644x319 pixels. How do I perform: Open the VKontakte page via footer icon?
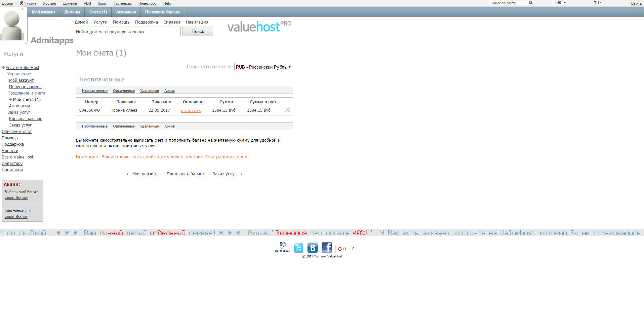313,248
